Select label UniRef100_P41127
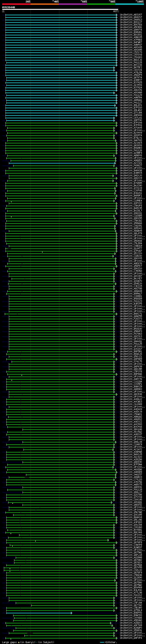The height and width of the screenshot is (644, 146). (x=131, y=103)
